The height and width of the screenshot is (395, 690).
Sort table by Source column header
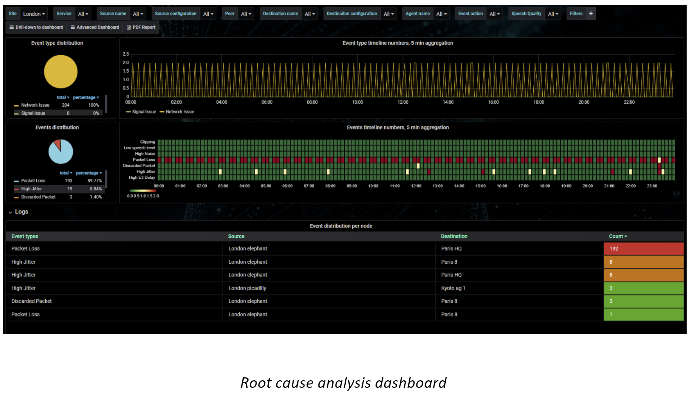(x=236, y=236)
